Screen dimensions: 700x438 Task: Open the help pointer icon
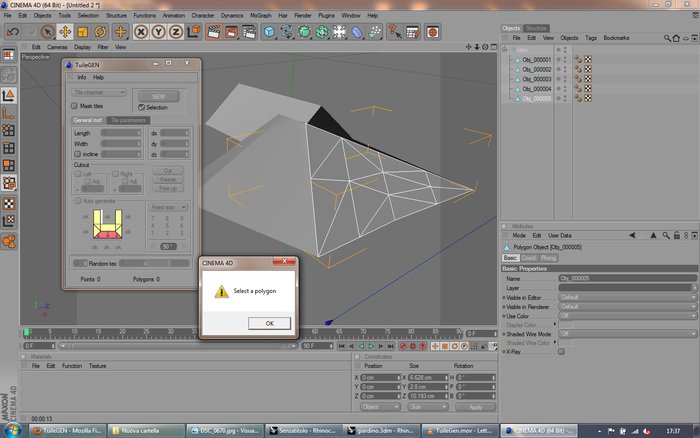(x=395, y=32)
